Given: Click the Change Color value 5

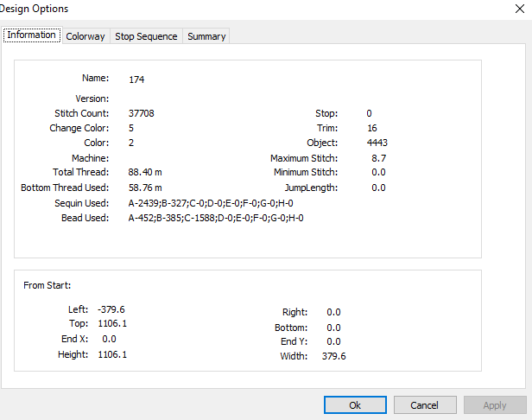Looking at the screenshot, I should pyautogui.click(x=131, y=128).
